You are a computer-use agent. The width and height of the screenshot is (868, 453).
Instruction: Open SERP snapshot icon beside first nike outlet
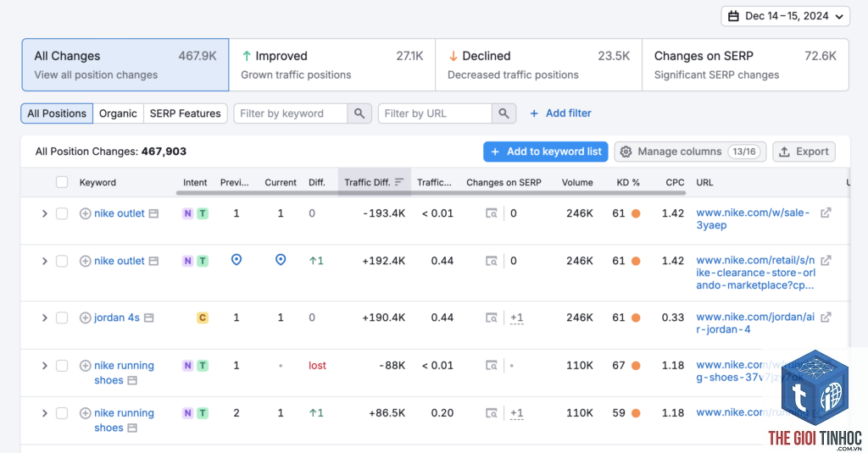click(x=154, y=213)
